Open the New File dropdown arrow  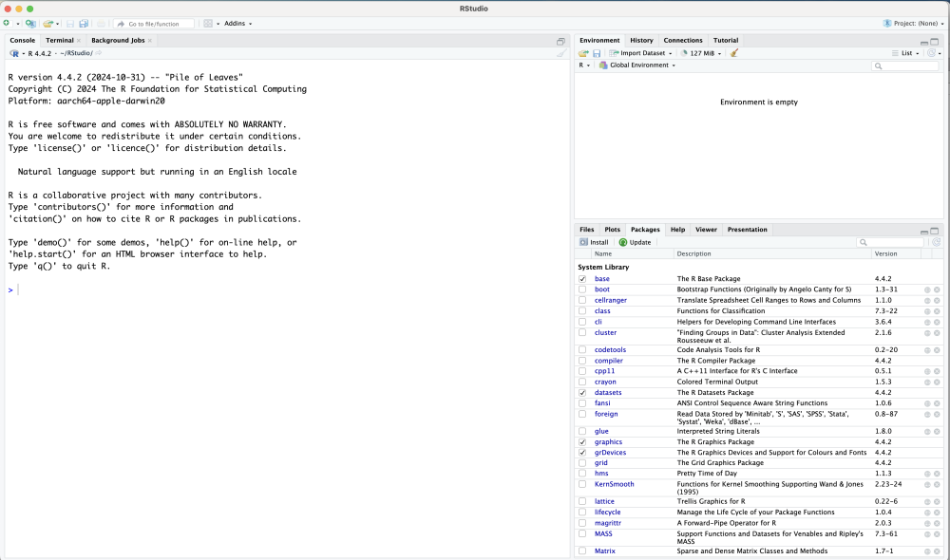(x=17, y=25)
